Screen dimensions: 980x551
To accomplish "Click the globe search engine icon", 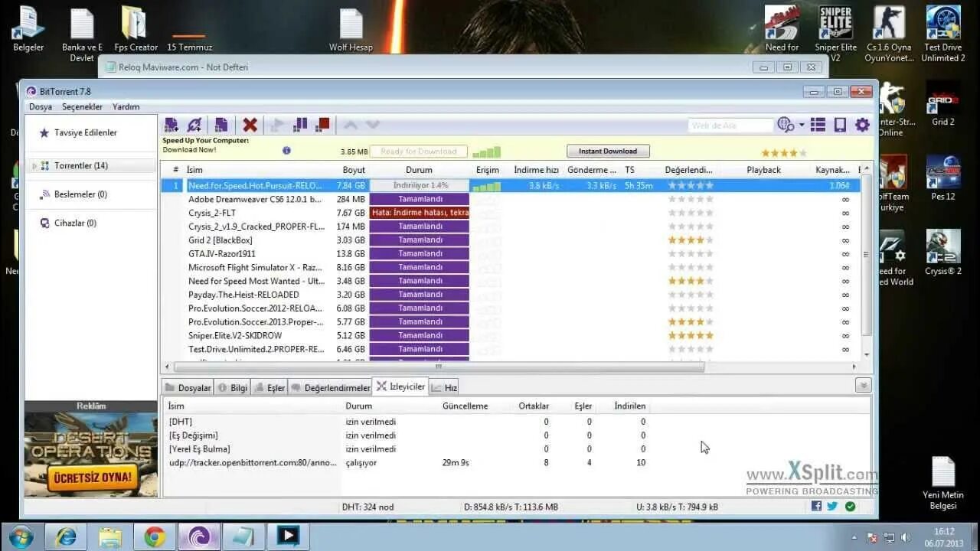I will click(786, 125).
